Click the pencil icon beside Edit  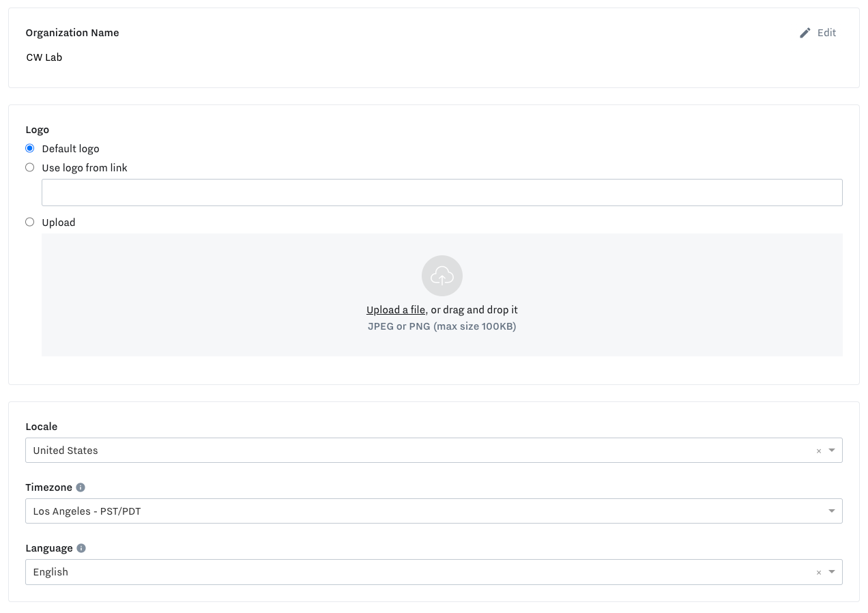point(805,33)
